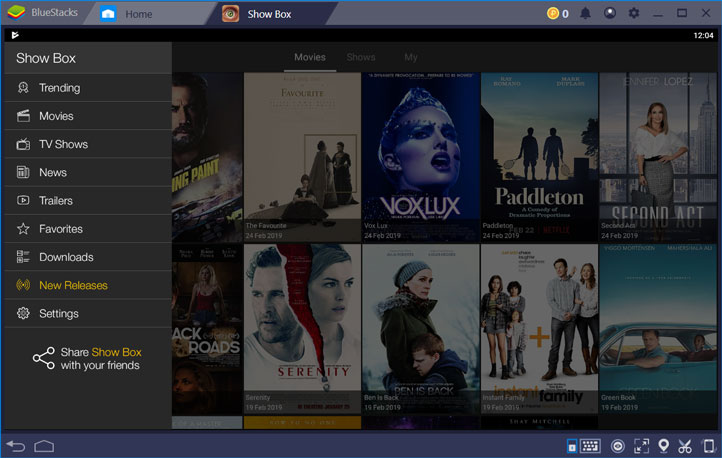Image resolution: width=722 pixels, height=458 pixels.
Task: Select New Releases menu entry
Action: [x=88, y=285]
